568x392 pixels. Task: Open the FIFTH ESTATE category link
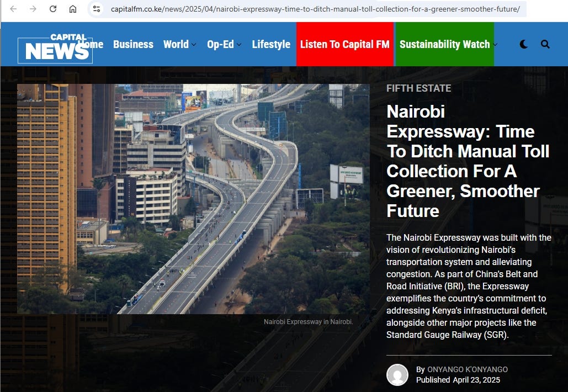(418, 88)
